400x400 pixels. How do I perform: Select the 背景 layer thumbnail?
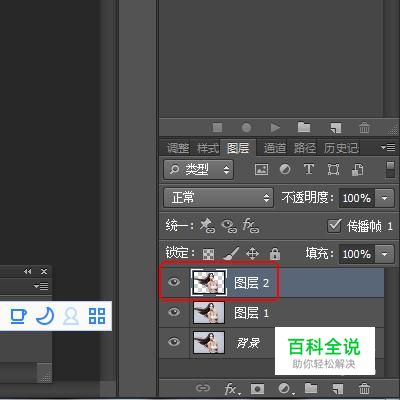(209, 342)
